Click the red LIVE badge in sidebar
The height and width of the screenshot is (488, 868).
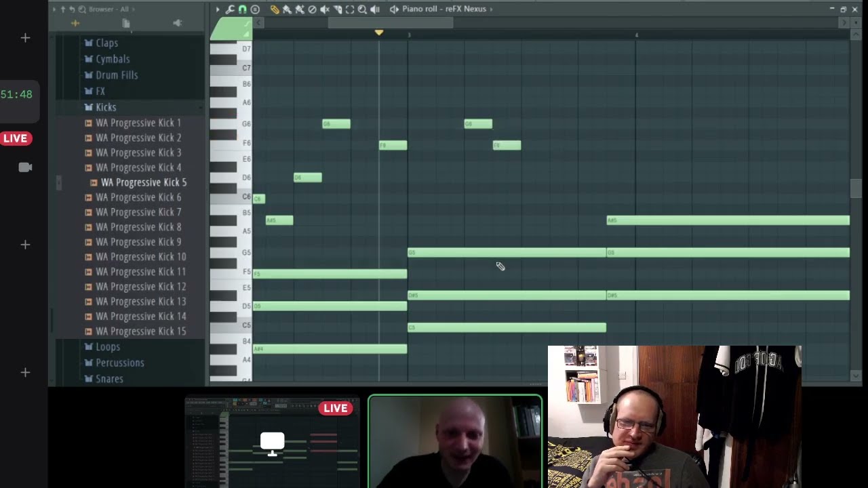pyautogui.click(x=16, y=138)
